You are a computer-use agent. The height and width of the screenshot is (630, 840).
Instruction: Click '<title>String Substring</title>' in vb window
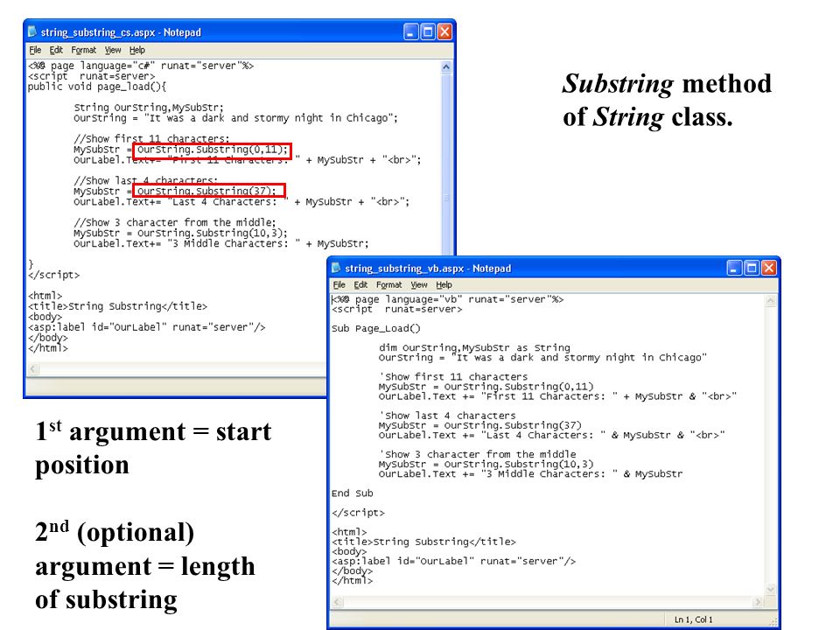pos(423,542)
